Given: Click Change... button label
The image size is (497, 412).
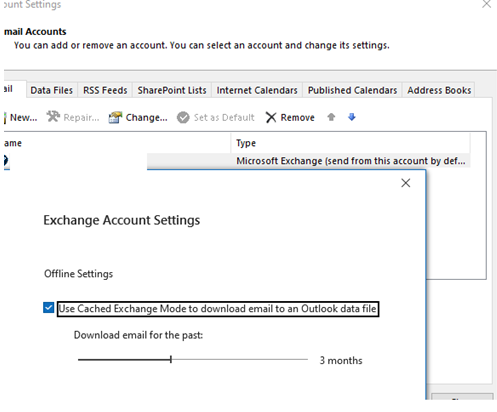Looking at the screenshot, I should click(x=146, y=117).
